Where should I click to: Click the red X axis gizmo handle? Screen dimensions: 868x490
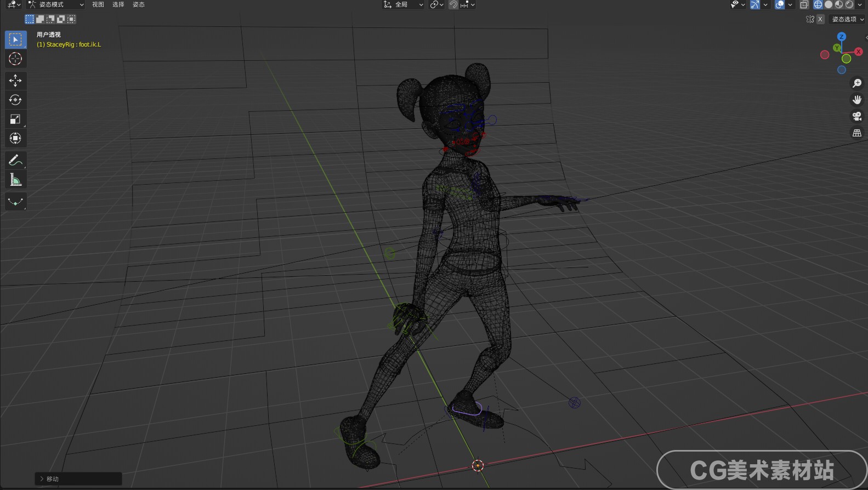[859, 52]
